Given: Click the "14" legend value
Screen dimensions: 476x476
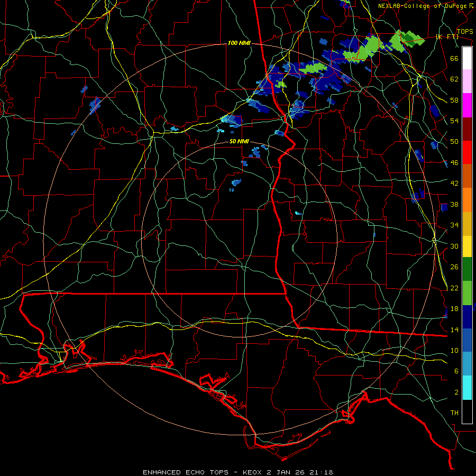Looking at the screenshot, I should (x=454, y=329).
